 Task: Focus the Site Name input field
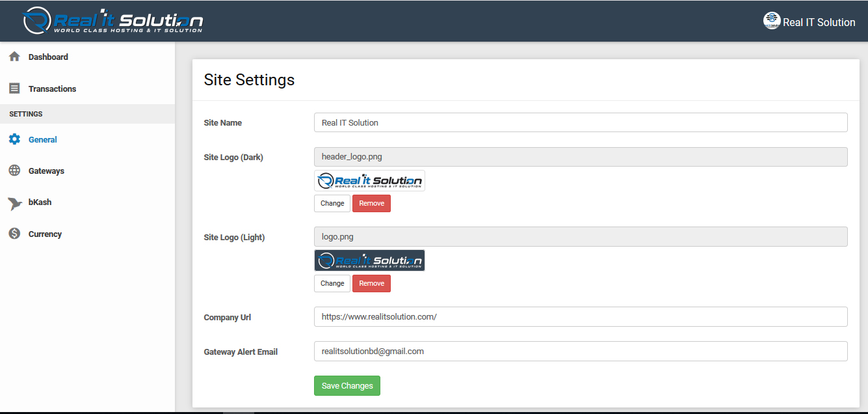580,122
